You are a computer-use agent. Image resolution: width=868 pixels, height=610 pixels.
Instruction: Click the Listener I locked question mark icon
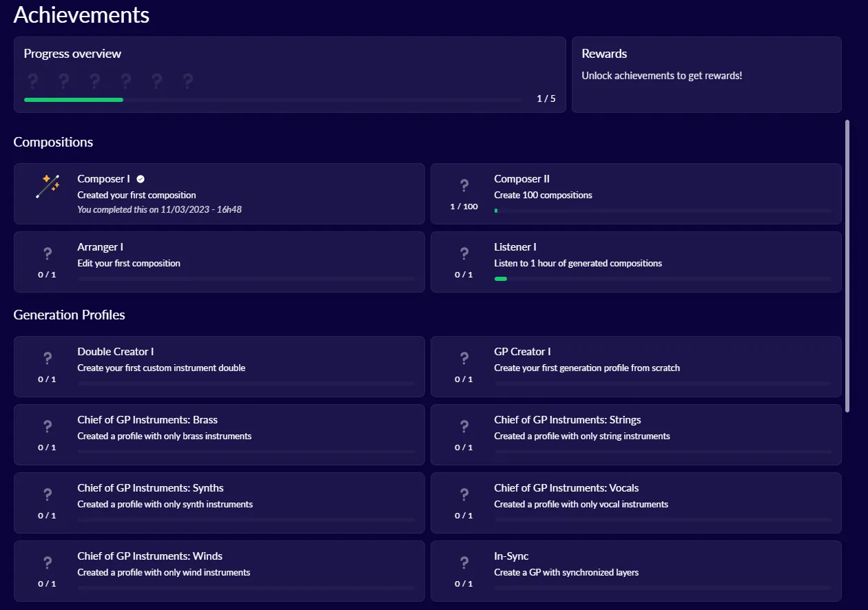(464, 253)
